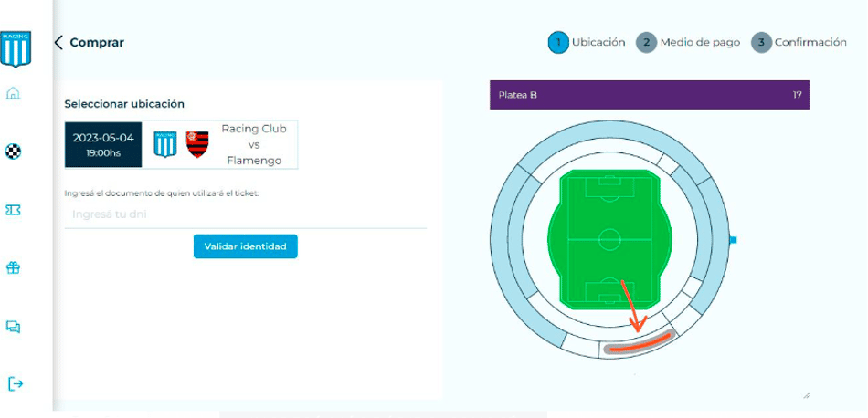Open the chat messages icon in the sidebar
Image resolution: width=868 pixels, height=418 pixels.
[x=14, y=327]
